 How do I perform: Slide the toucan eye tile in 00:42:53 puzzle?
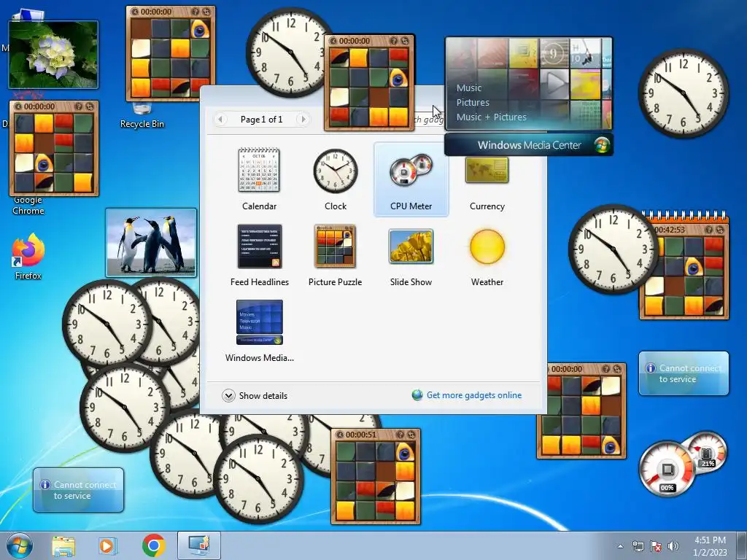694,267
